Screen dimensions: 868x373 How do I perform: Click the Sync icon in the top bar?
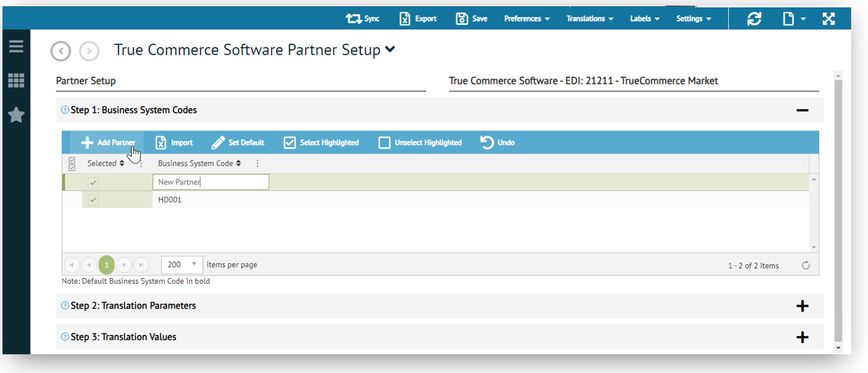[352, 18]
